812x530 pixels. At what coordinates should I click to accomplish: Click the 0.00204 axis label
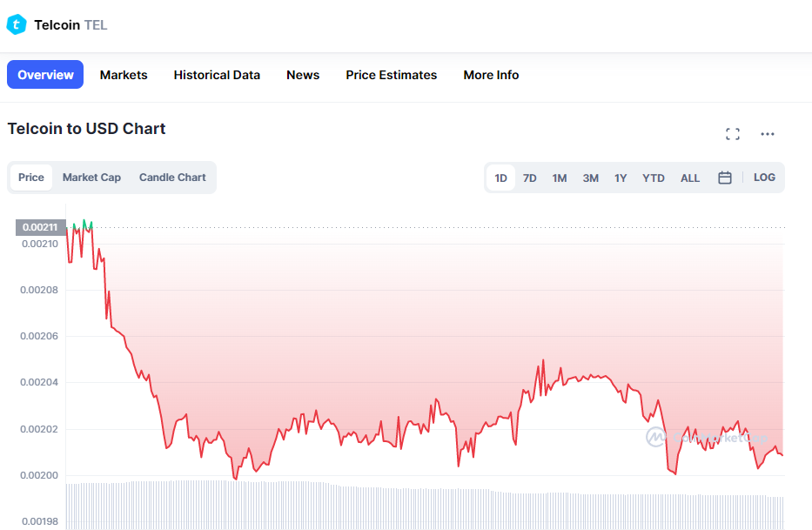[39, 382]
